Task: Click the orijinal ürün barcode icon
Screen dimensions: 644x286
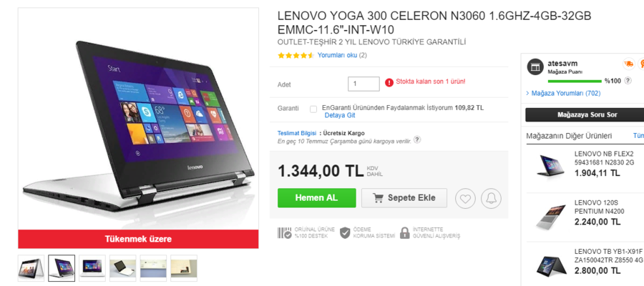Action: click(x=285, y=233)
